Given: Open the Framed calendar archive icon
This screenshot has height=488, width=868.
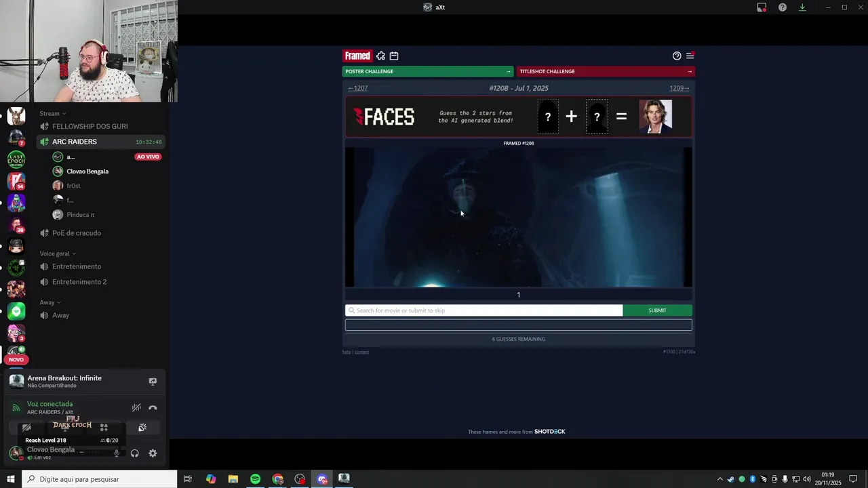Looking at the screenshot, I should [394, 56].
